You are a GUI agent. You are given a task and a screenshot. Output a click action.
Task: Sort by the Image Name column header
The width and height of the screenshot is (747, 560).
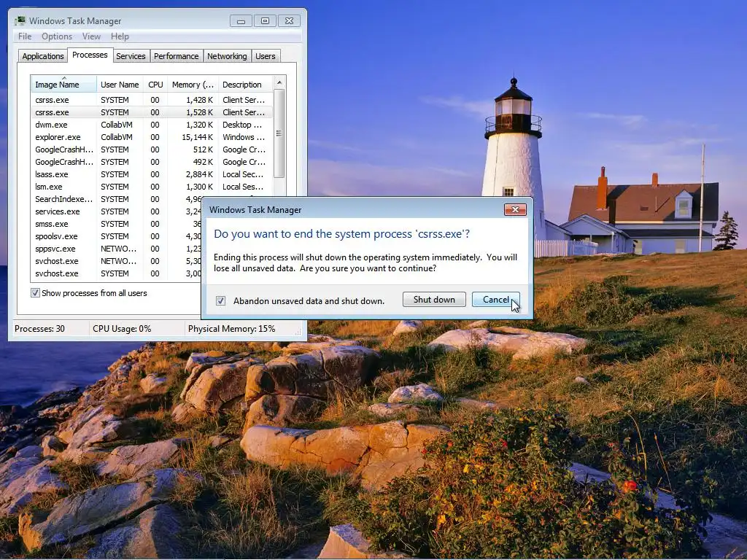[x=64, y=85]
